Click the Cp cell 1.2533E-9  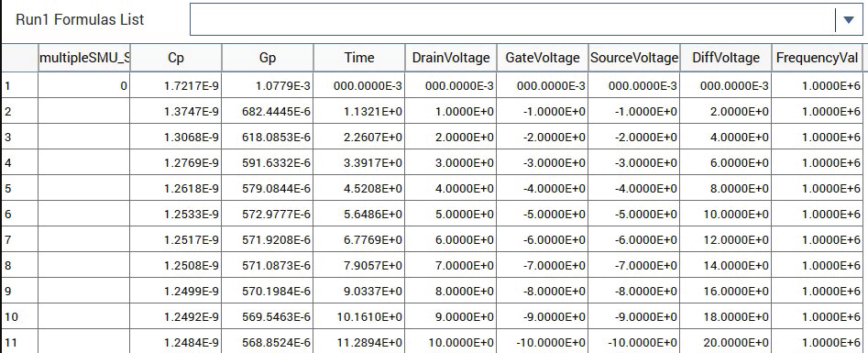176,214
